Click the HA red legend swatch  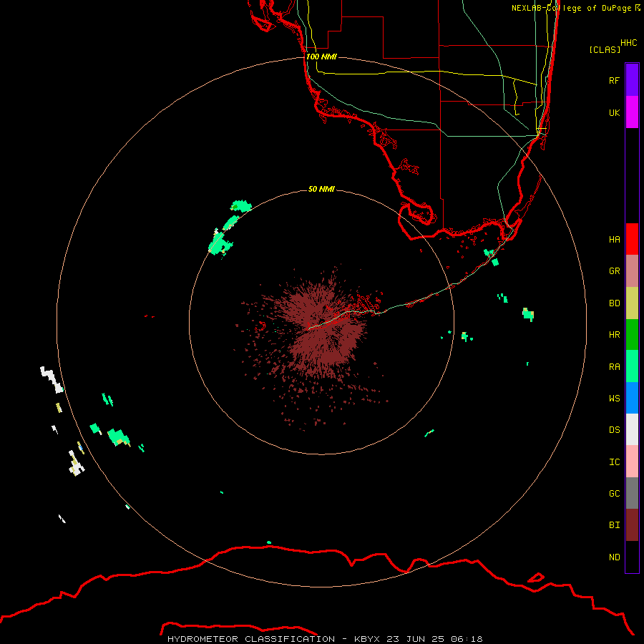coord(632,239)
